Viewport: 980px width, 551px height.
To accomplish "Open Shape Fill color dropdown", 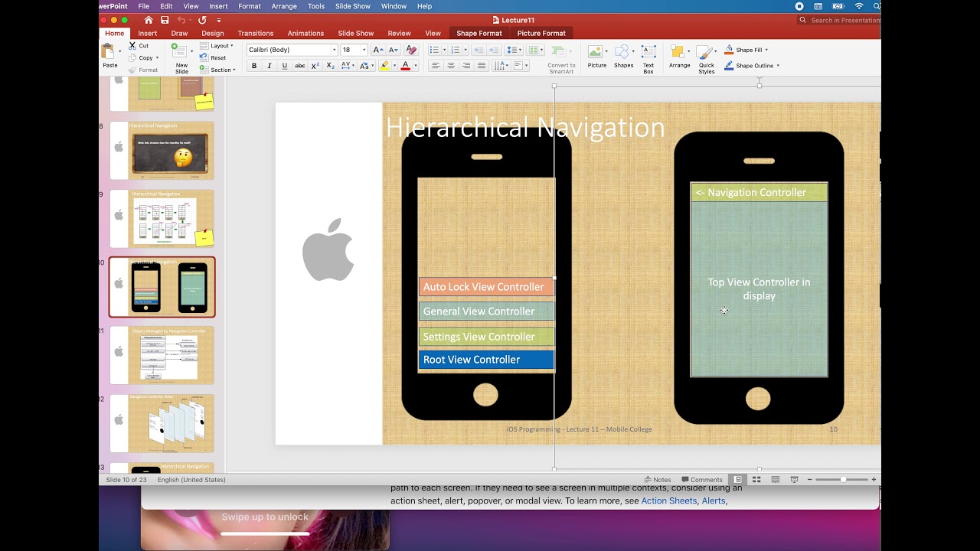I will click(767, 50).
